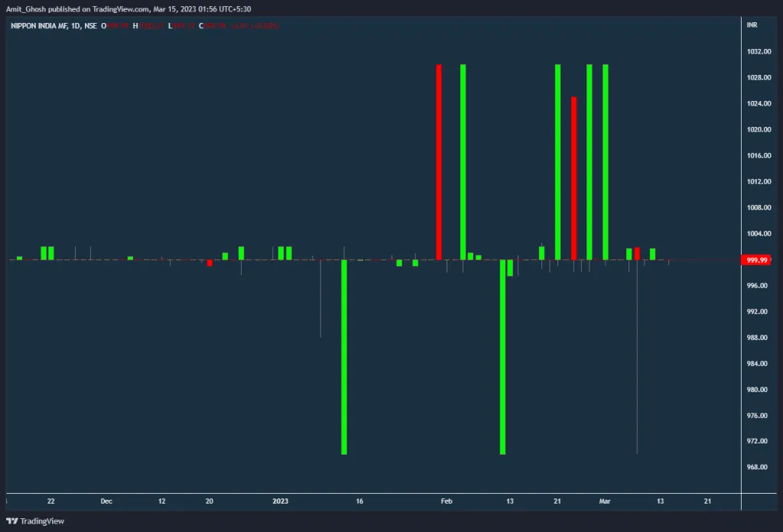Screen dimensions: 783x532
Task: Click the TradingView logo icon
Action: pos(11,521)
